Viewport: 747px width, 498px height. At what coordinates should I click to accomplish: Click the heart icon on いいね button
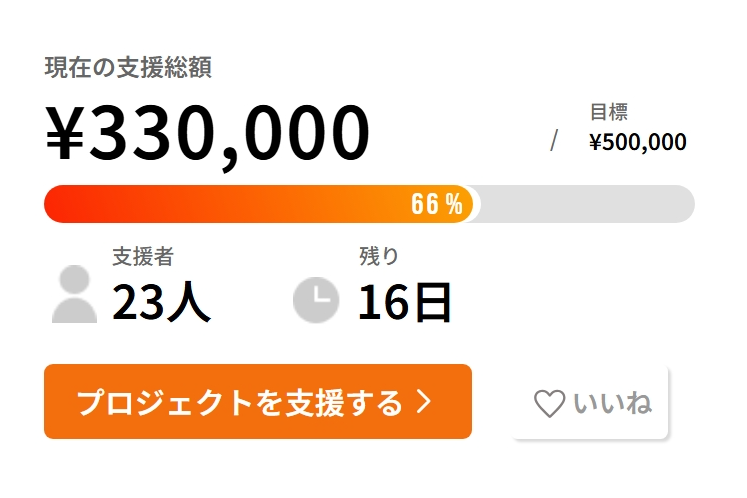coord(549,403)
